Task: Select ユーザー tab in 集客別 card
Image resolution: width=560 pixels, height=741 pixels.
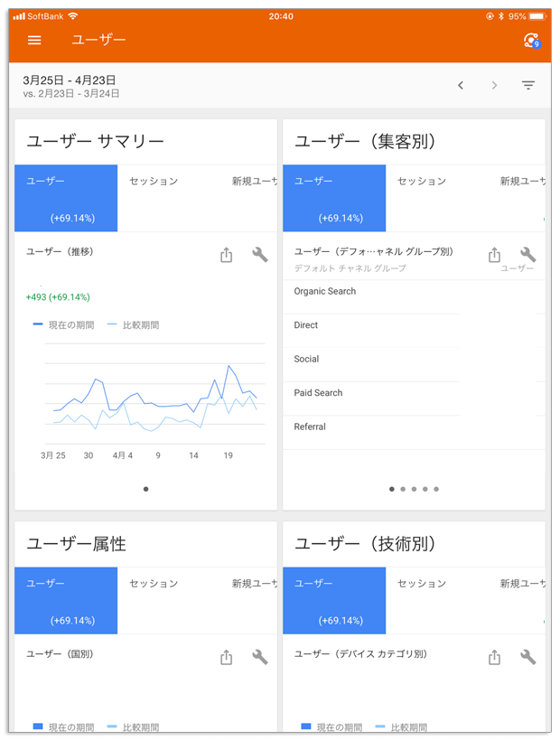Action: 334,198
